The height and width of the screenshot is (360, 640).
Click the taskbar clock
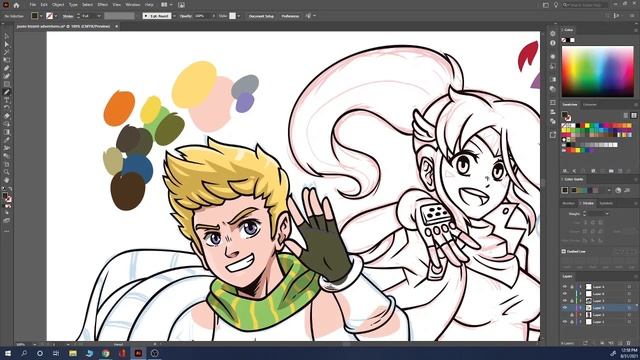point(629,353)
